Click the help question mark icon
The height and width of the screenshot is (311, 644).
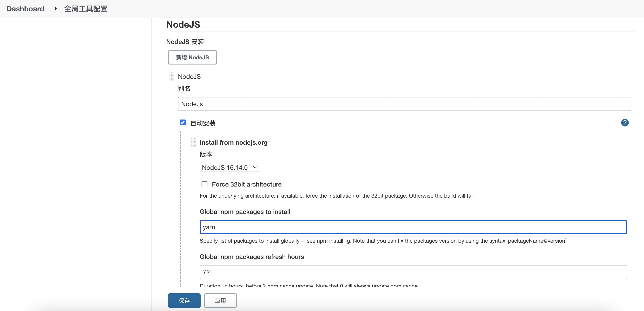[x=625, y=123]
